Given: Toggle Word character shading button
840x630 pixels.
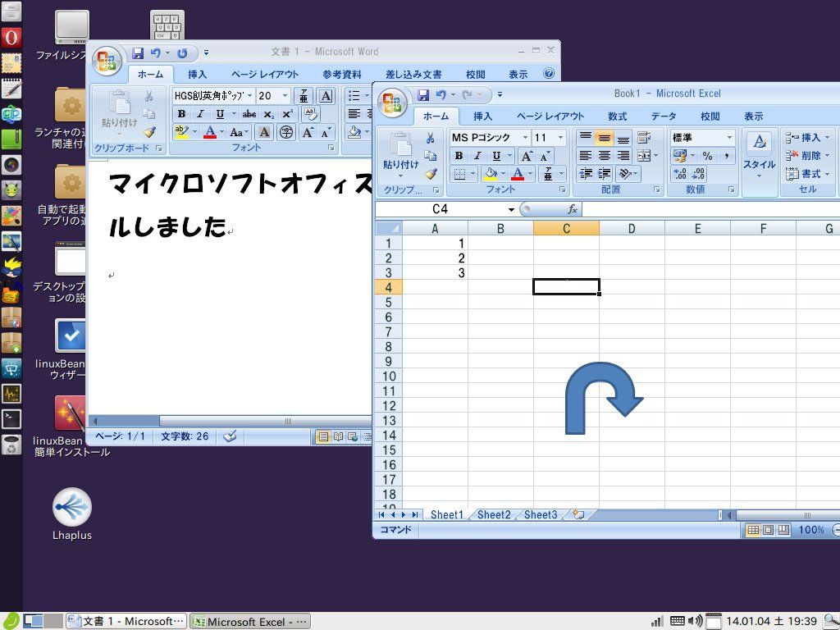Looking at the screenshot, I should [x=263, y=132].
